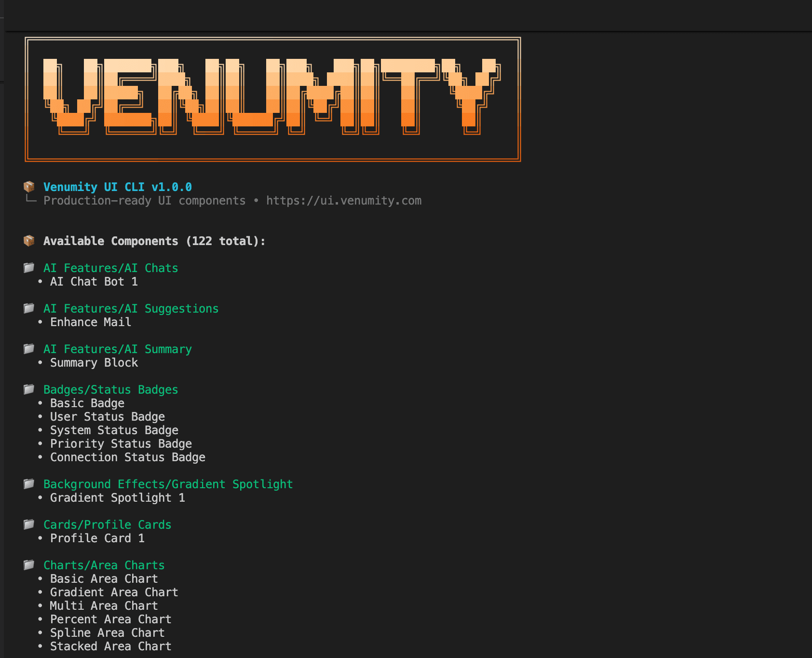The width and height of the screenshot is (812, 658).
Task: Click the package emoji beside Venumity UI CLI
Action: tap(29, 187)
